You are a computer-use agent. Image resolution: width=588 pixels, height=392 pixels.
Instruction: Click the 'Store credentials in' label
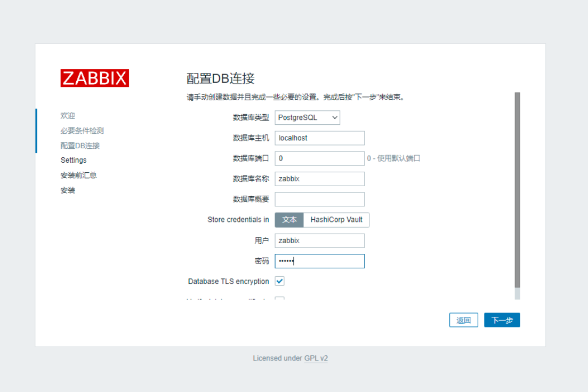click(x=238, y=220)
